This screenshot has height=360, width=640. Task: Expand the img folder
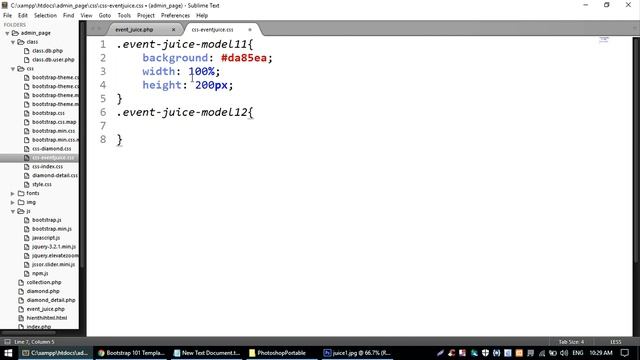click(13, 202)
